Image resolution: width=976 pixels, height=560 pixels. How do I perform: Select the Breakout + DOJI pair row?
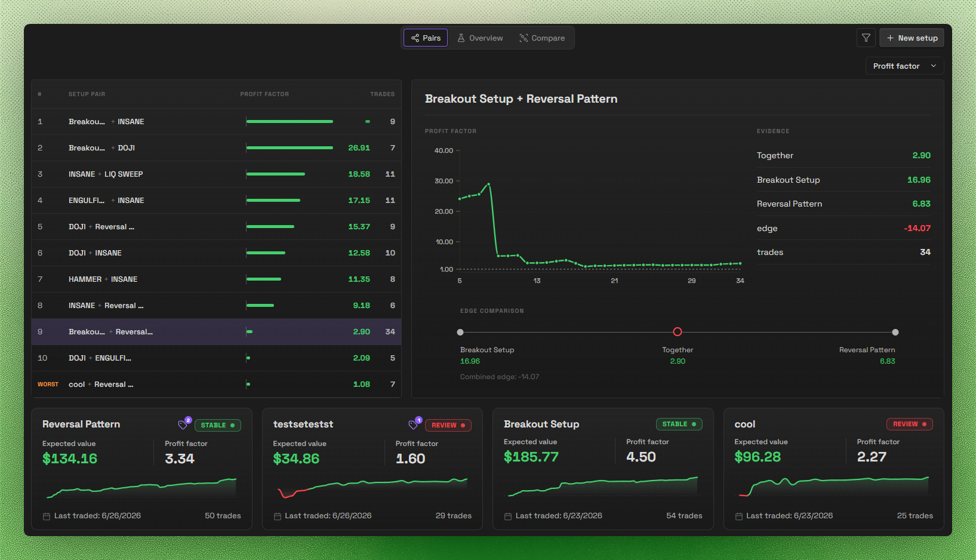coord(216,147)
